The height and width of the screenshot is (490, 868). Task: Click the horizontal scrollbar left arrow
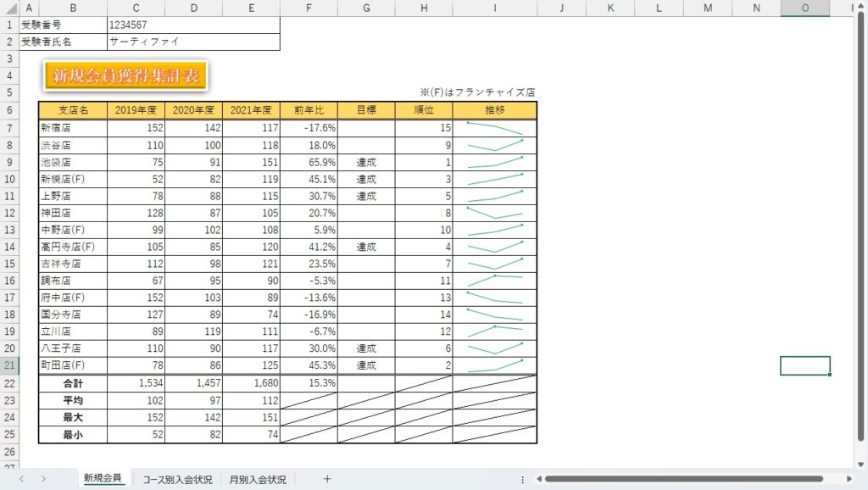point(537,479)
